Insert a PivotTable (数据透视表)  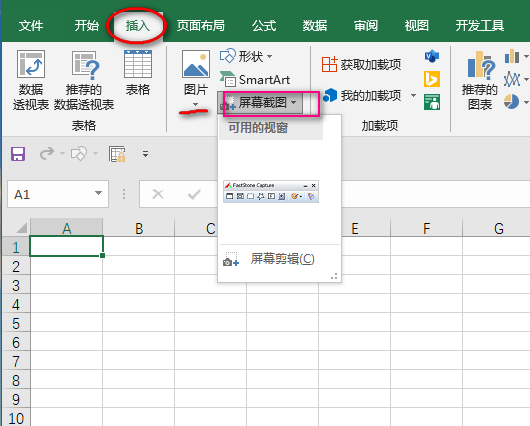(x=31, y=80)
